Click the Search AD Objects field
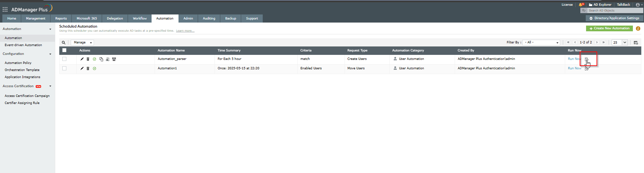This screenshot has height=173, width=644. pyautogui.click(x=615, y=10)
